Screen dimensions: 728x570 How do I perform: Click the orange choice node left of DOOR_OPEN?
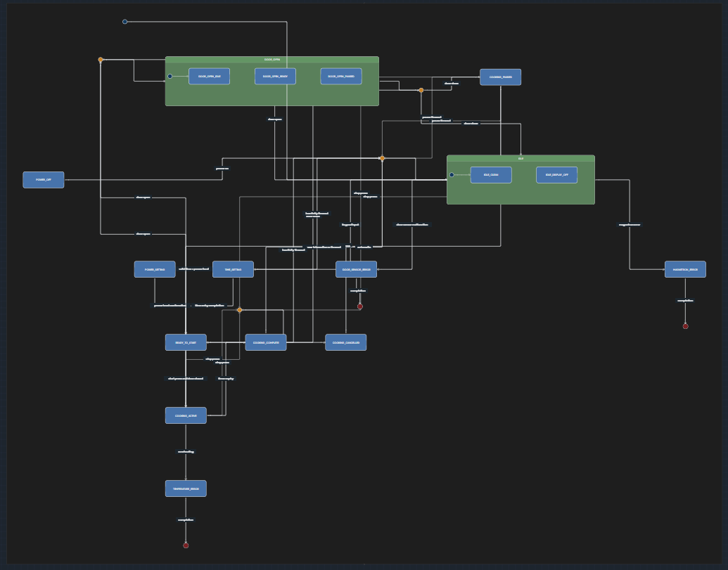(x=101, y=60)
